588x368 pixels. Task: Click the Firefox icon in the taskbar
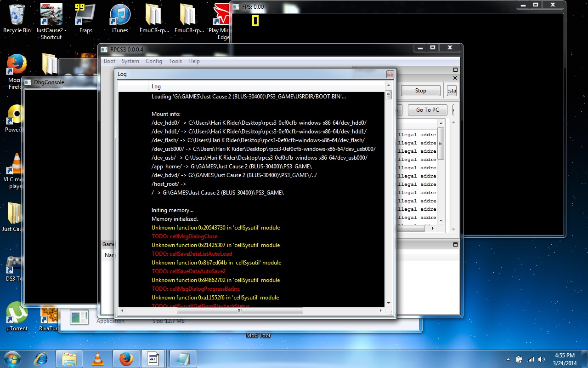tap(126, 359)
